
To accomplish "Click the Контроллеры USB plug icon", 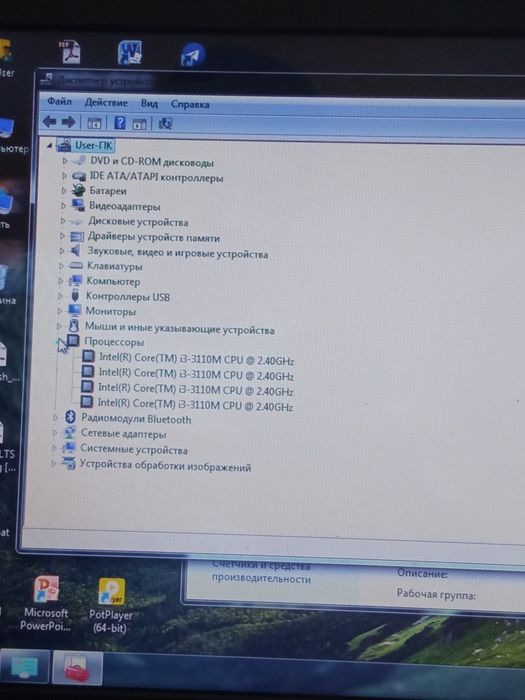I will click(75, 296).
